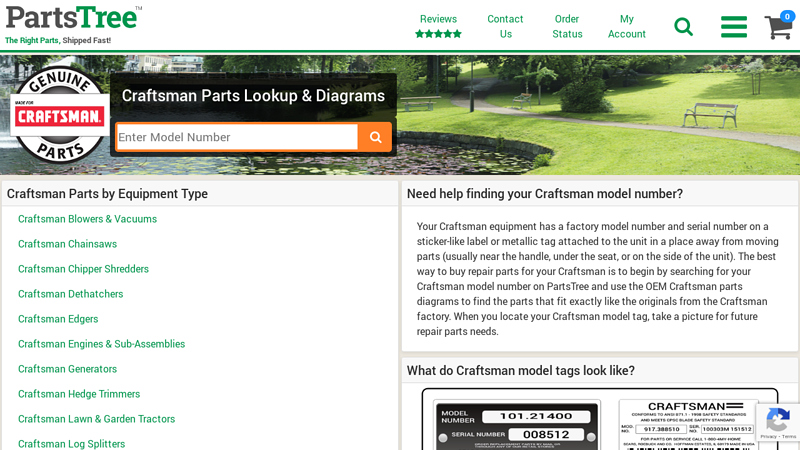The width and height of the screenshot is (800, 450).
Task: Submit model search with orange magnifier button
Action: [375, 137]
